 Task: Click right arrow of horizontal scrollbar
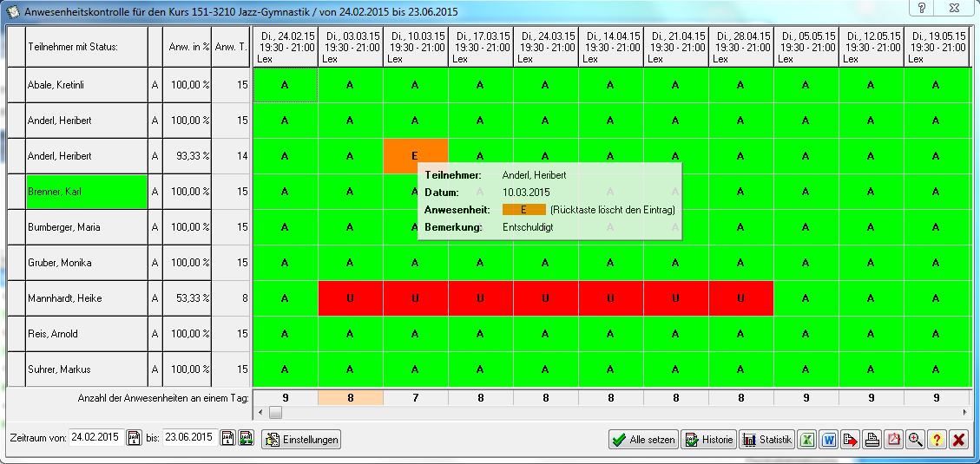point(965,412)
